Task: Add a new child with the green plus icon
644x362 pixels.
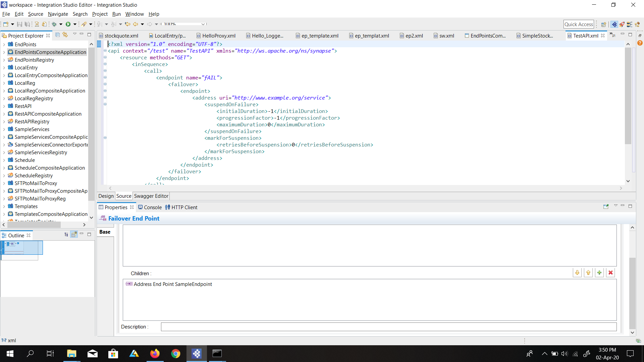Action: click(599, 273)
